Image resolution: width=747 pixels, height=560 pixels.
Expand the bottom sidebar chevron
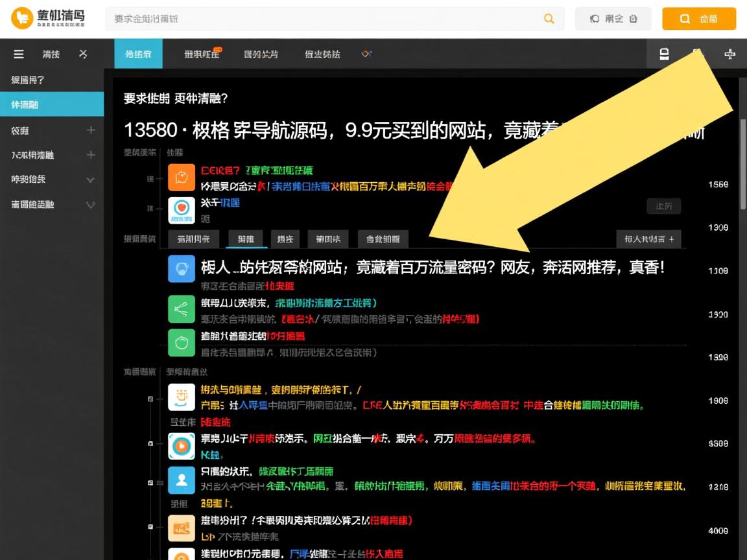[91, 204]
